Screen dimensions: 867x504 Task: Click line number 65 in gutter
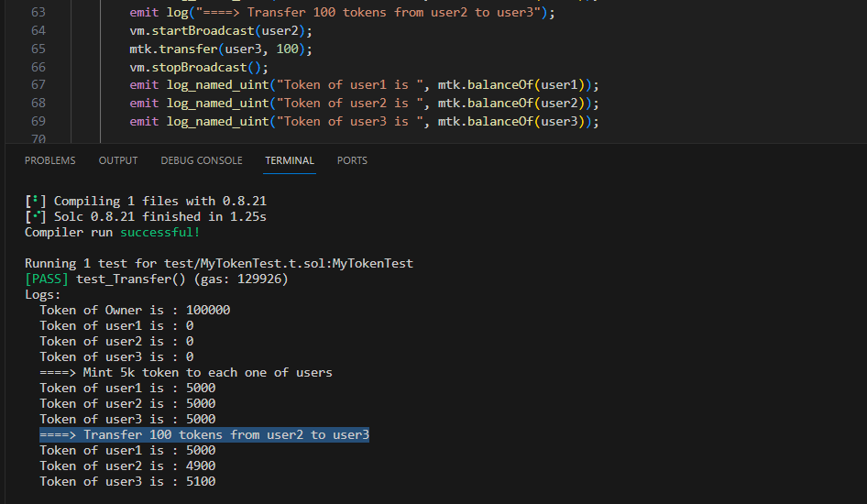pos(38,49)
